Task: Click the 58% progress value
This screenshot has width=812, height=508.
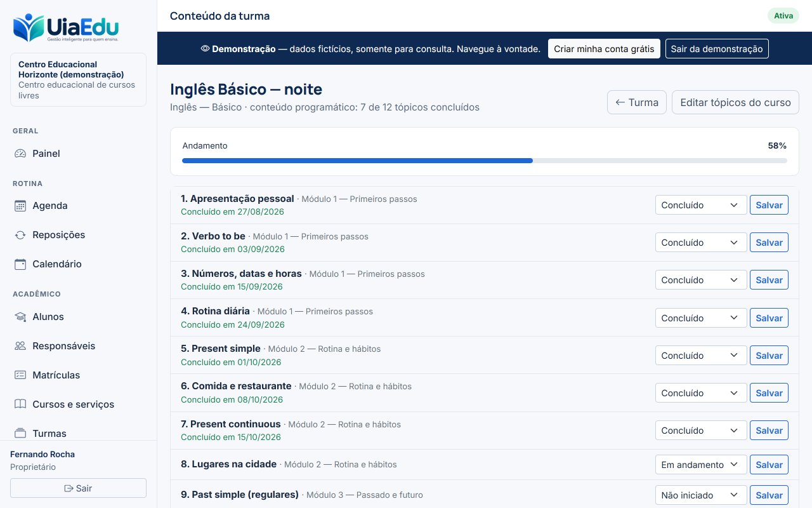Action: tap(777, 145)
